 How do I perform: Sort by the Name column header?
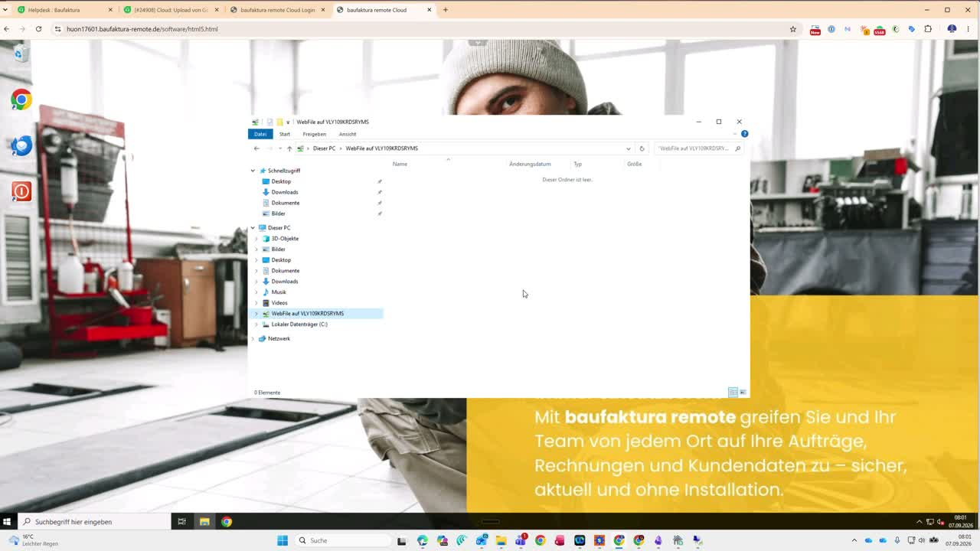point(400,164)
